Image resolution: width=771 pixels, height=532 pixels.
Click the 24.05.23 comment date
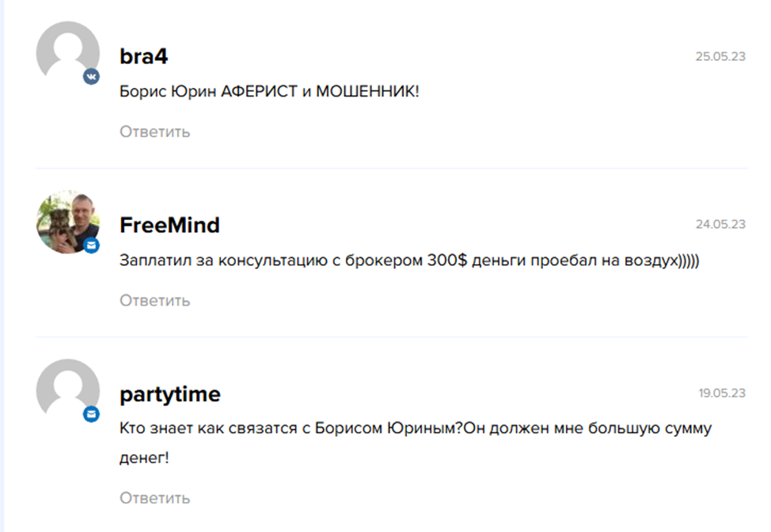click(720, 225)
